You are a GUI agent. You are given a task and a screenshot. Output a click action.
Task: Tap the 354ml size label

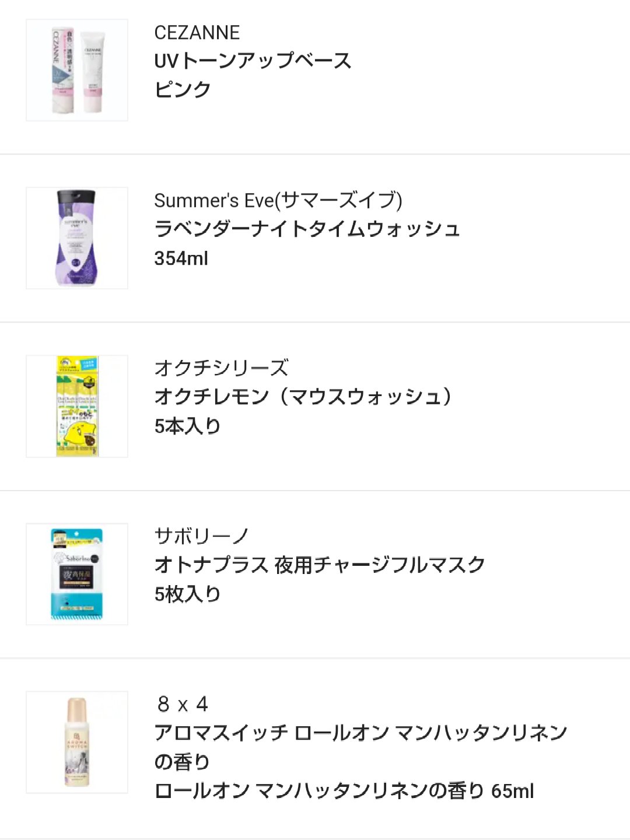coord(181,258)
